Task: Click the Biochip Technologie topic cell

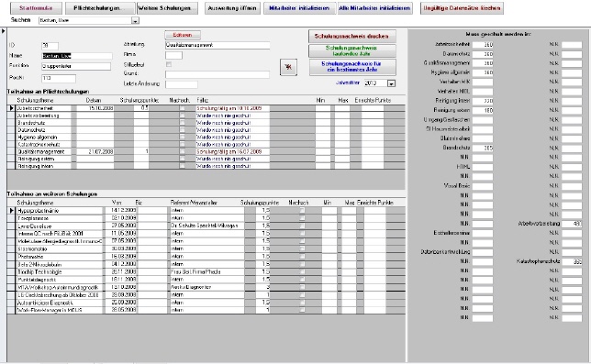Action: coord(60,271)
